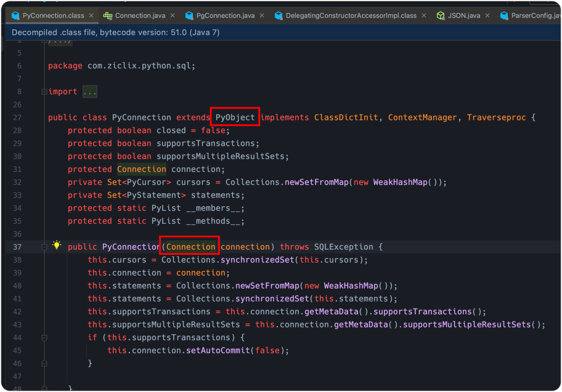
Task: Click the DelegatingConstructorAccessorImpl.class file icon
Action: point(278,15)
